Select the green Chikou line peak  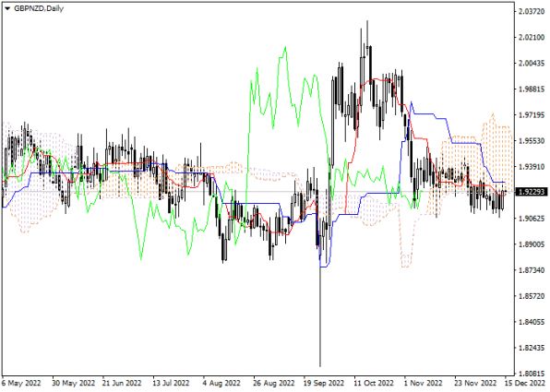(x=285, y=48)
